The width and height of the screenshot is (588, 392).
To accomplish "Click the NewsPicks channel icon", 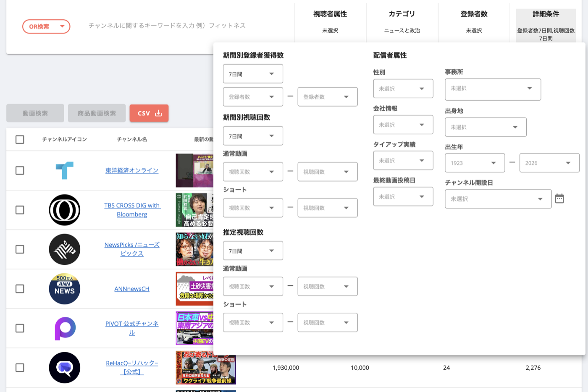I will click(x=65, y=249).
